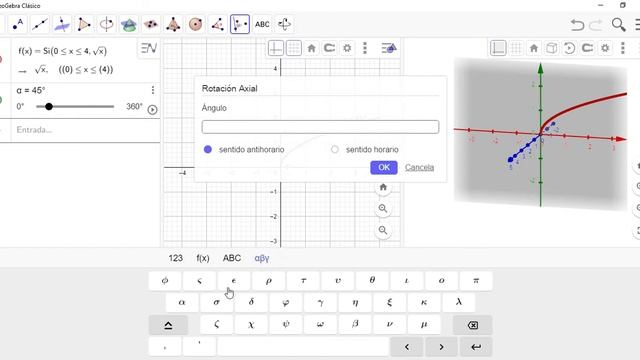The width and height of the screenshot is (640, 360).
Task: Click the Entrada input field
Action: [x=86, y=130]
